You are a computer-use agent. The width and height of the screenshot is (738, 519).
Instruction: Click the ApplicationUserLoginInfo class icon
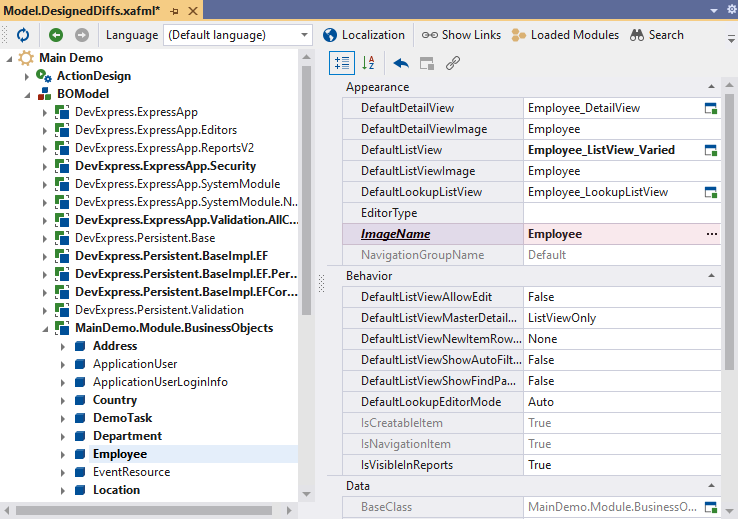click(80, 382)
